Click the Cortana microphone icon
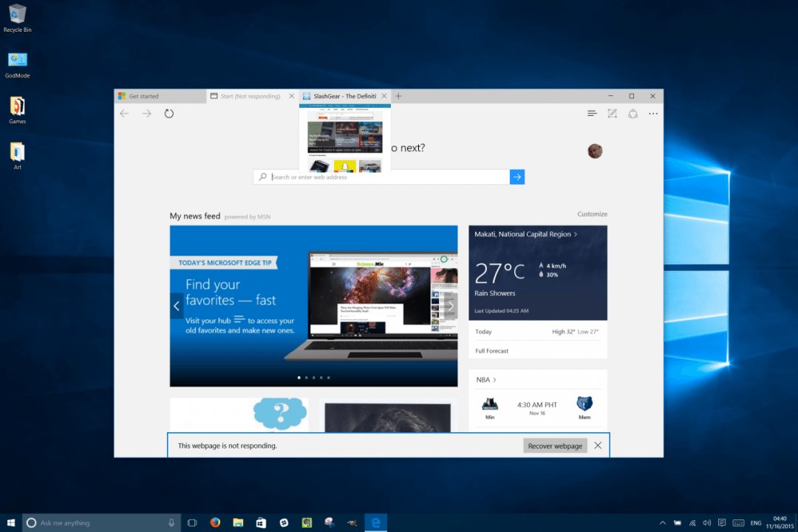798x532 pixels. (x=171, y=523)
